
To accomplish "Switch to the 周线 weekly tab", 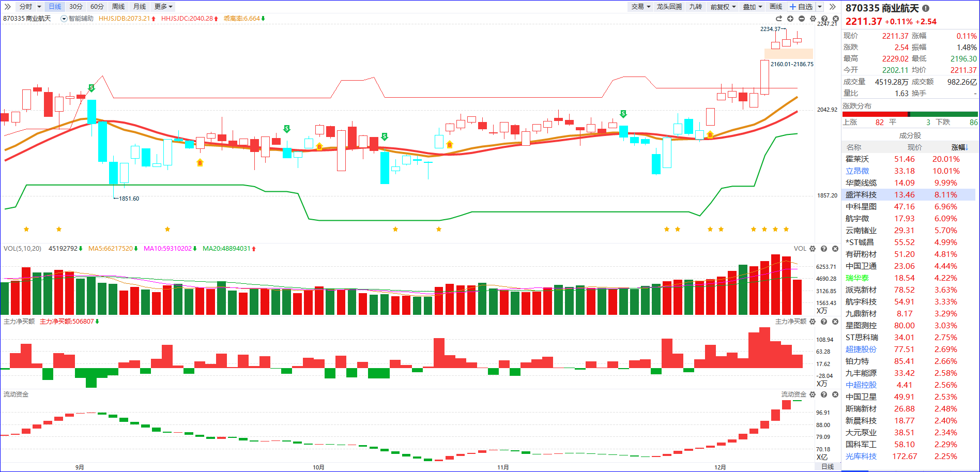I will 118,7.
